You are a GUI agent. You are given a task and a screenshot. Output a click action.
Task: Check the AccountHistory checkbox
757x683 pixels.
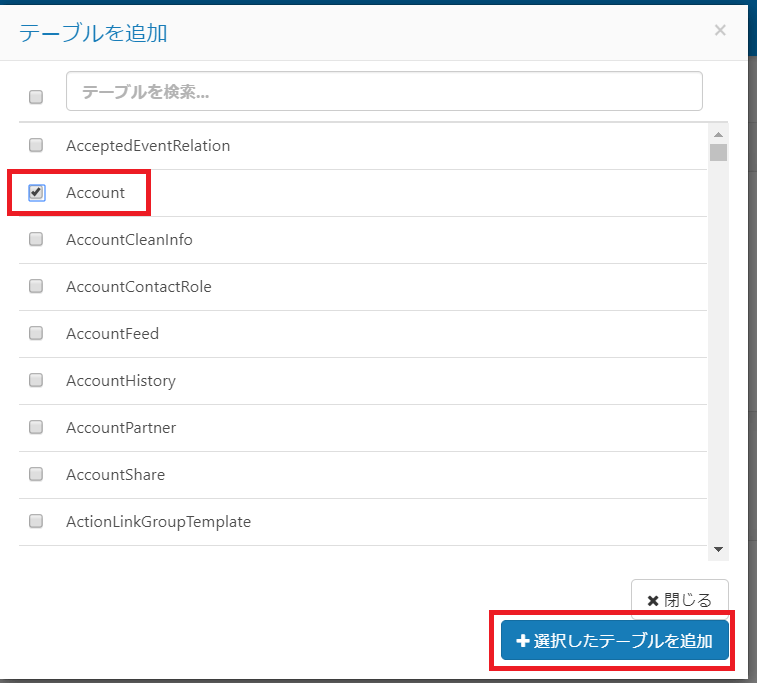click(x=36, y=380)
